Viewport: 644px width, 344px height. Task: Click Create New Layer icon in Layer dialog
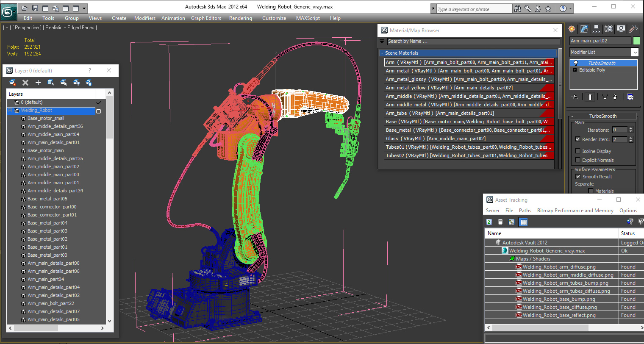pyautogui.click(x=13, y=83)
